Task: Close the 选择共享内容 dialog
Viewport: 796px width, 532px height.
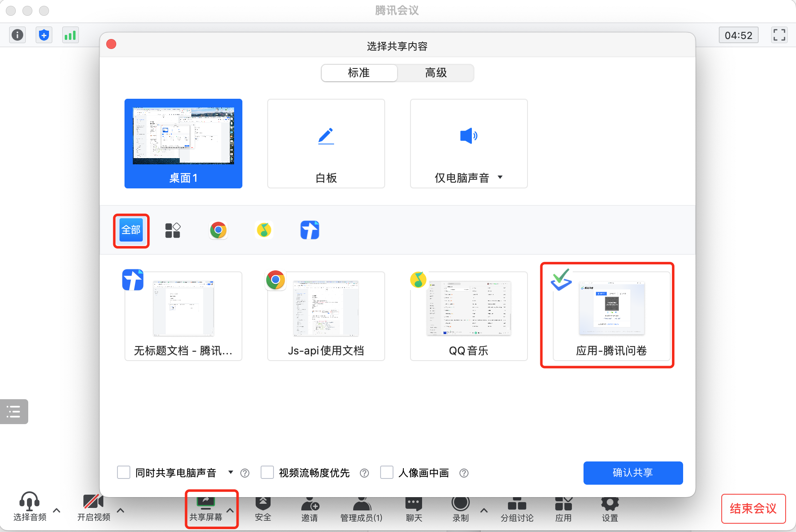Action: pos(111,44)
